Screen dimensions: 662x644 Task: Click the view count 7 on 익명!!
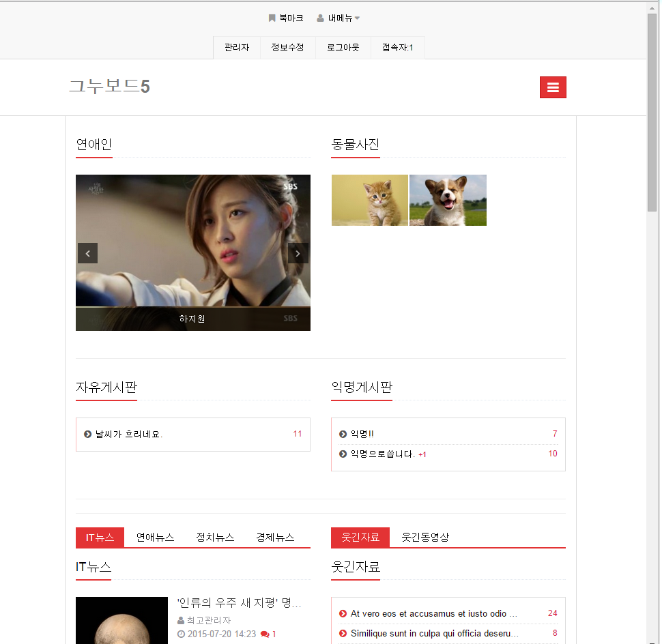[x=555, y=434]
